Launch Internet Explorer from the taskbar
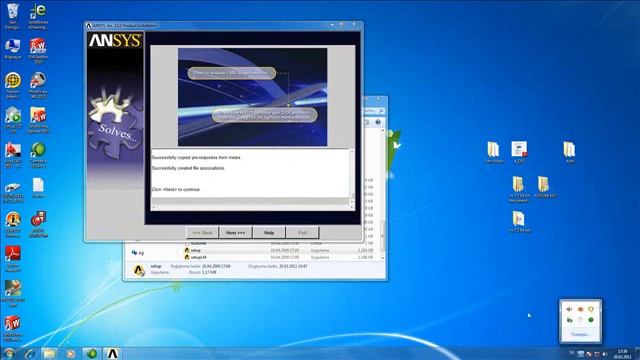The height and width of the screenshot is (360, 640). 30,353
